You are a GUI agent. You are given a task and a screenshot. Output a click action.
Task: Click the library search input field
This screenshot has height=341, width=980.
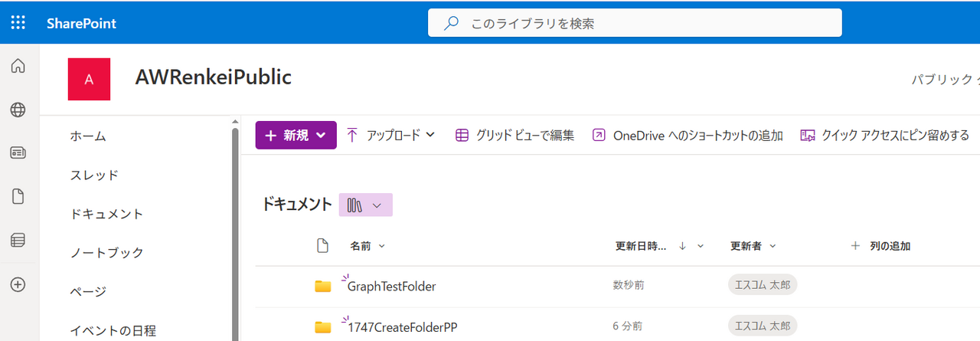[x=635, y=23]
